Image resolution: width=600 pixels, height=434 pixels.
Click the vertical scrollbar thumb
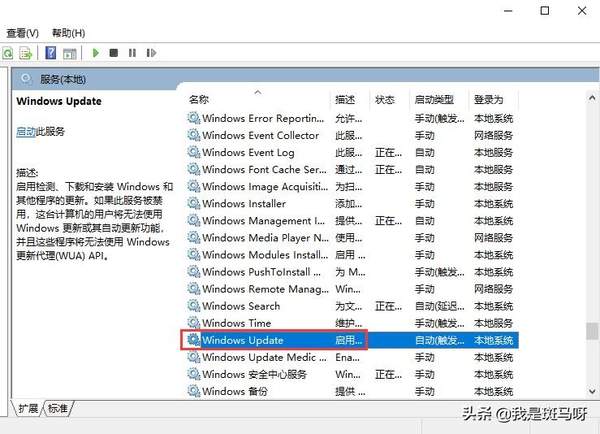point(592,331)
